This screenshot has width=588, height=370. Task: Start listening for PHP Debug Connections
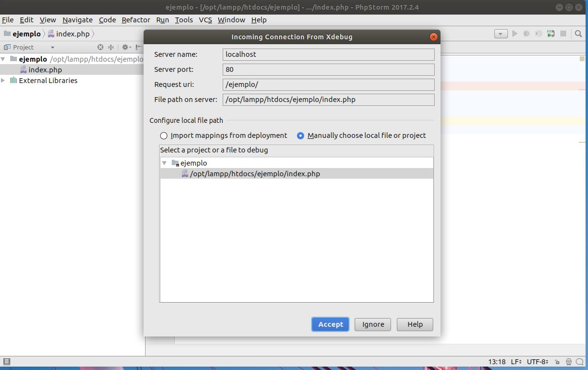click(x=551, y=34)
